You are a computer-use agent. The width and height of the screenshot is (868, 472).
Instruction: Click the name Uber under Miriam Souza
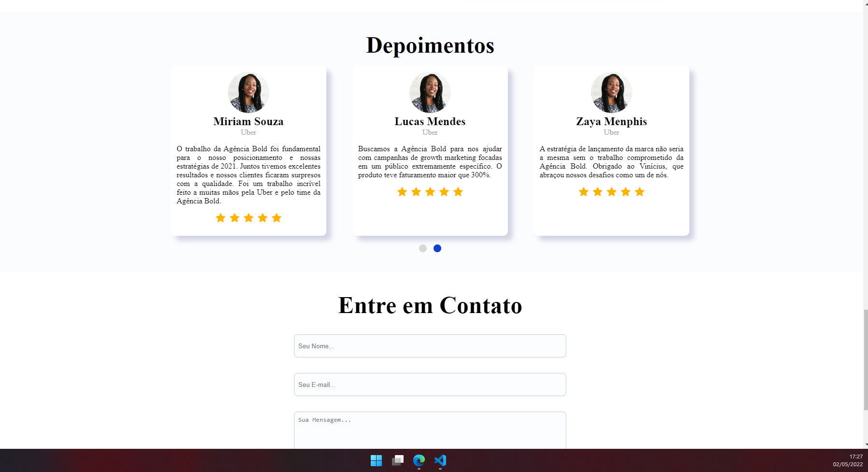248,132
